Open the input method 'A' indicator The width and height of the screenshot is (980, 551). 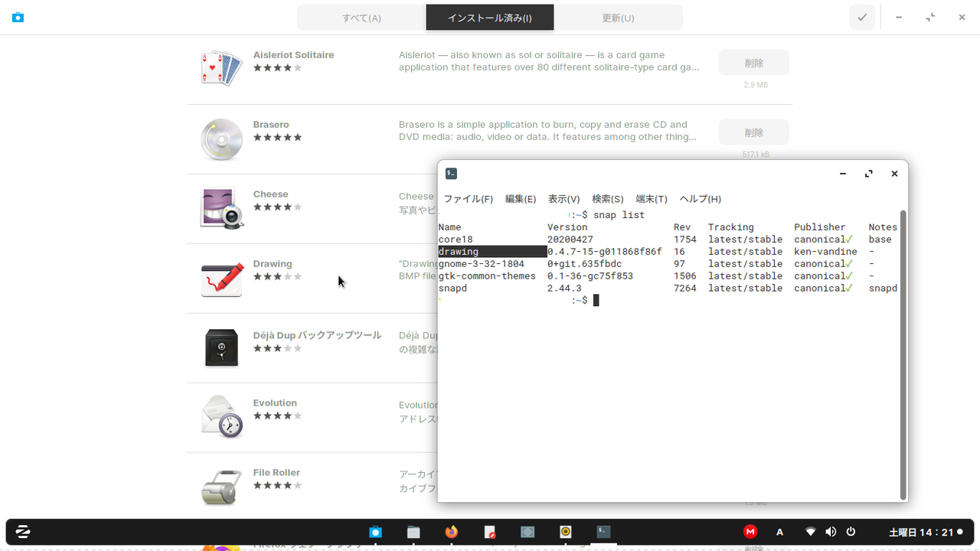pos(780,532)
